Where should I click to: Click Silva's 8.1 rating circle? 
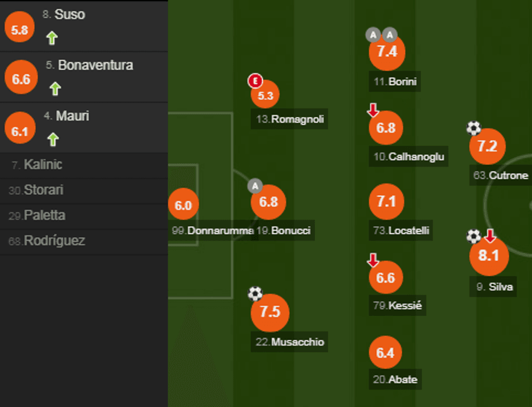(x=489, y=256)
